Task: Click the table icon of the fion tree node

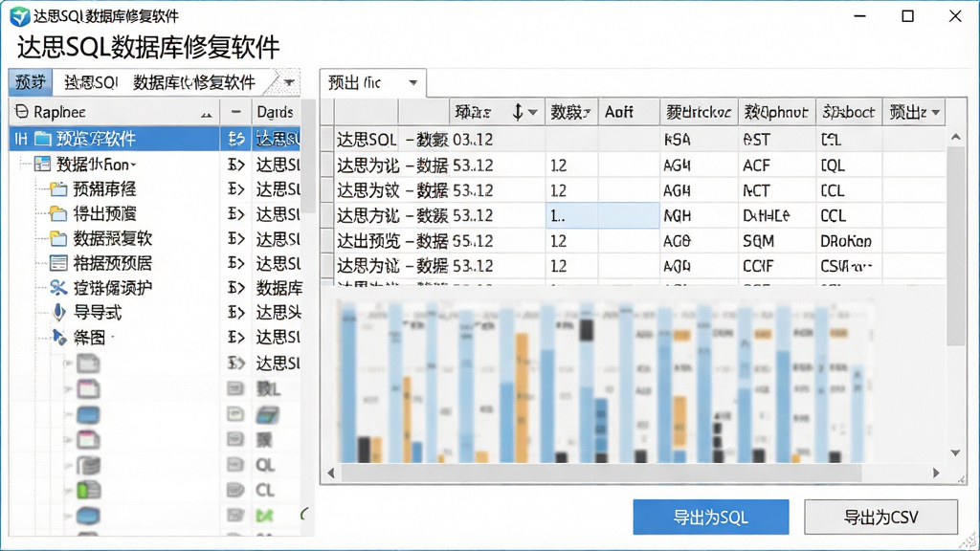Action: click(x=42, y=164)
